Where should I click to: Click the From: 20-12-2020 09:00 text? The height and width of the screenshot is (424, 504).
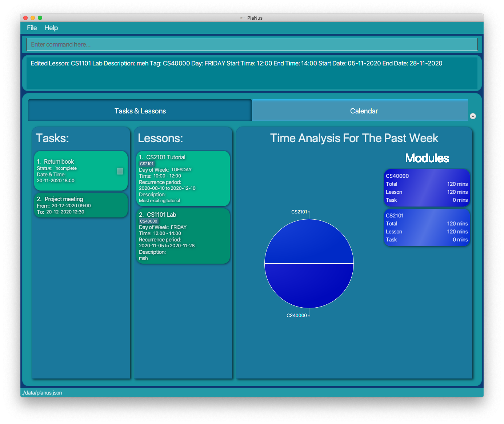[x=64, y=206]
